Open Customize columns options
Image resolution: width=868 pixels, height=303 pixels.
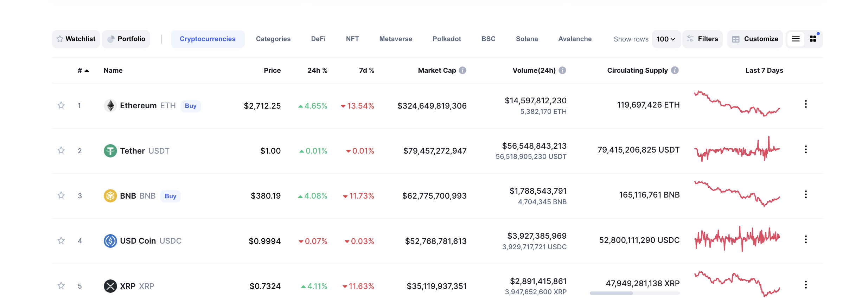[755, 39]
